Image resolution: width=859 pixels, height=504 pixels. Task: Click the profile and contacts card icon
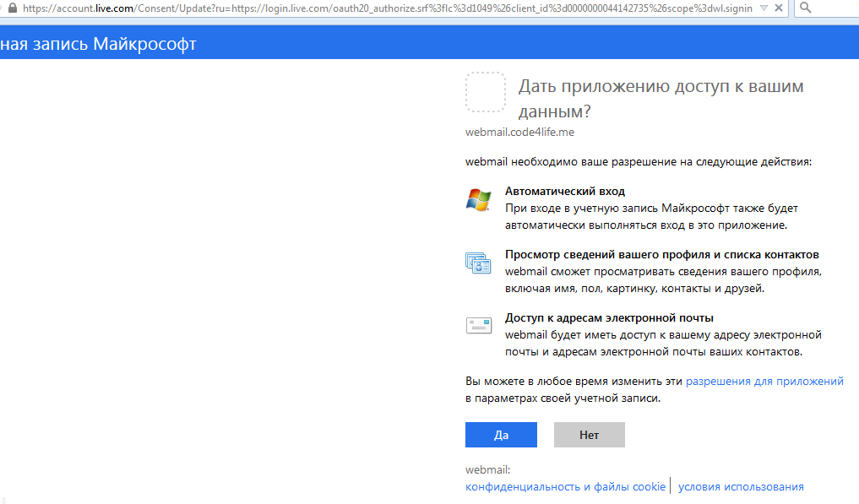[478, 263]
